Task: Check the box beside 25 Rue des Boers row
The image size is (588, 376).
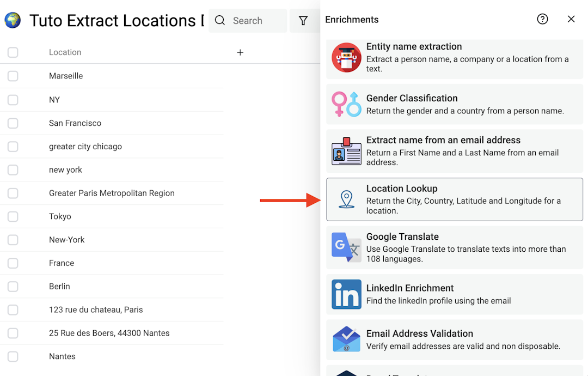Action: [13, 333]
